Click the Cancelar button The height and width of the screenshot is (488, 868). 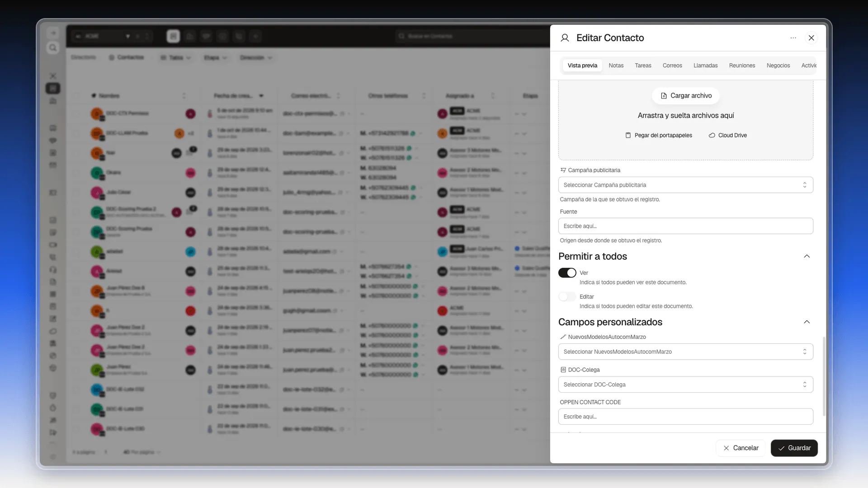pos(741,448)
